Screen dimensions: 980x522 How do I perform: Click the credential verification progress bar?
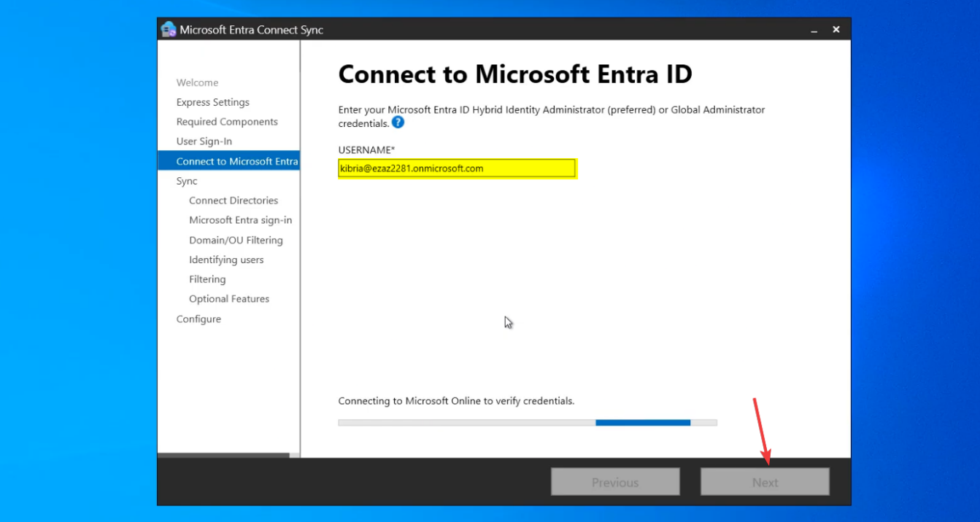pos(528,422)
